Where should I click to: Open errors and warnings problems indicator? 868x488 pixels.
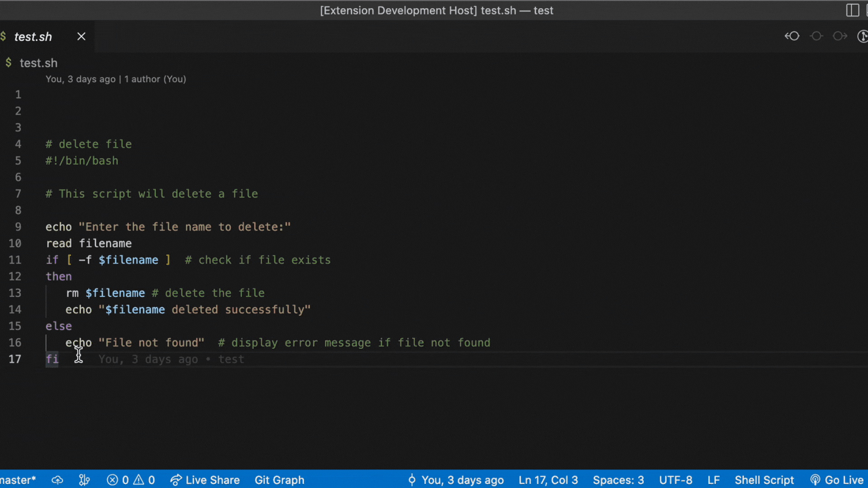point(131,480)
